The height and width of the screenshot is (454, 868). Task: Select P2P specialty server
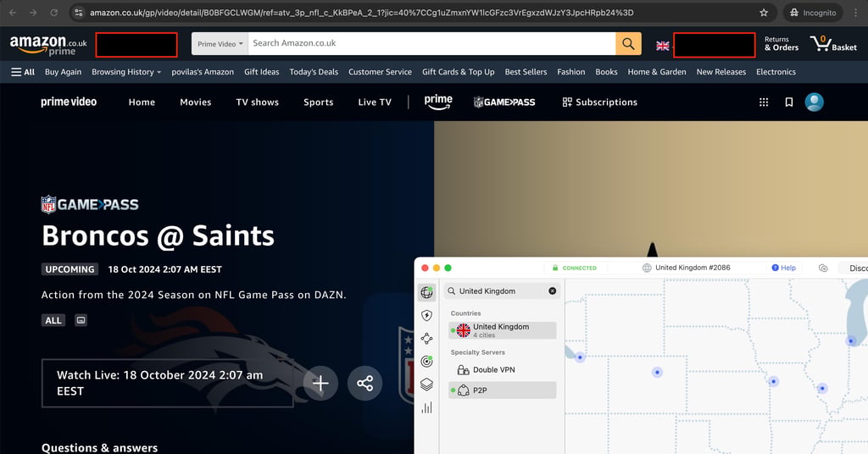click(503, 390)
